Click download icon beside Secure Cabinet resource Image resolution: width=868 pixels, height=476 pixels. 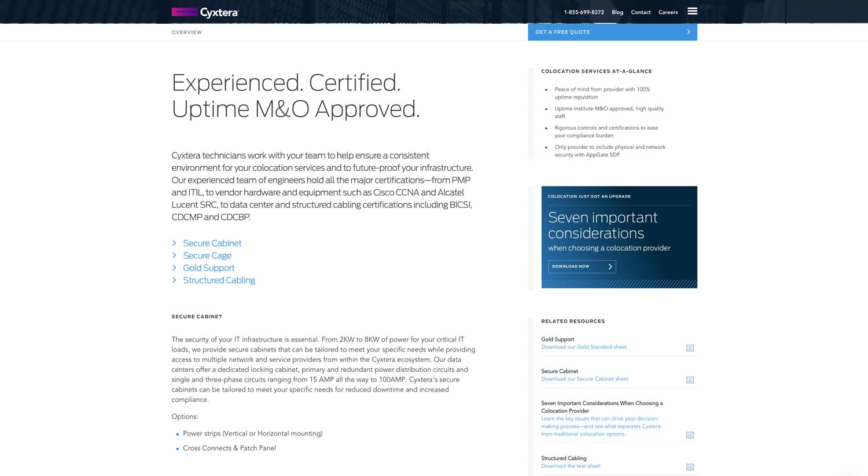[x=690, y=380]
